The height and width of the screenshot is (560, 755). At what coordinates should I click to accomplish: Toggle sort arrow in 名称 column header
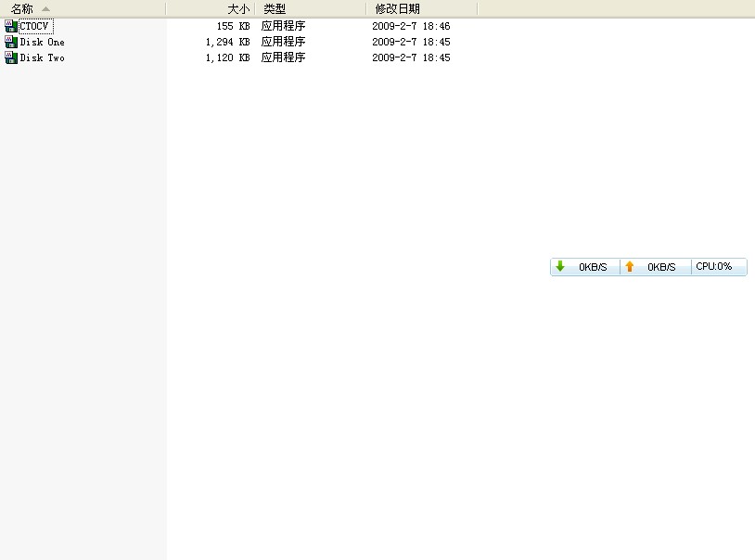tap(46, 8)
